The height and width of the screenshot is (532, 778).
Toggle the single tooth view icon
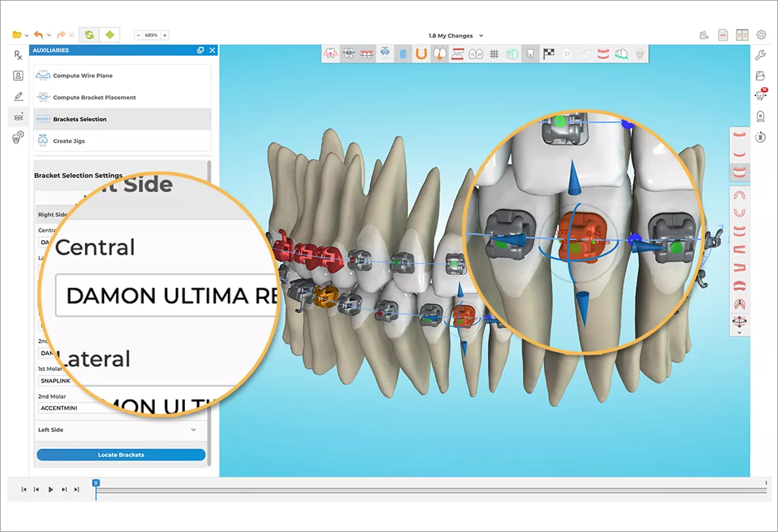point(530,54)
